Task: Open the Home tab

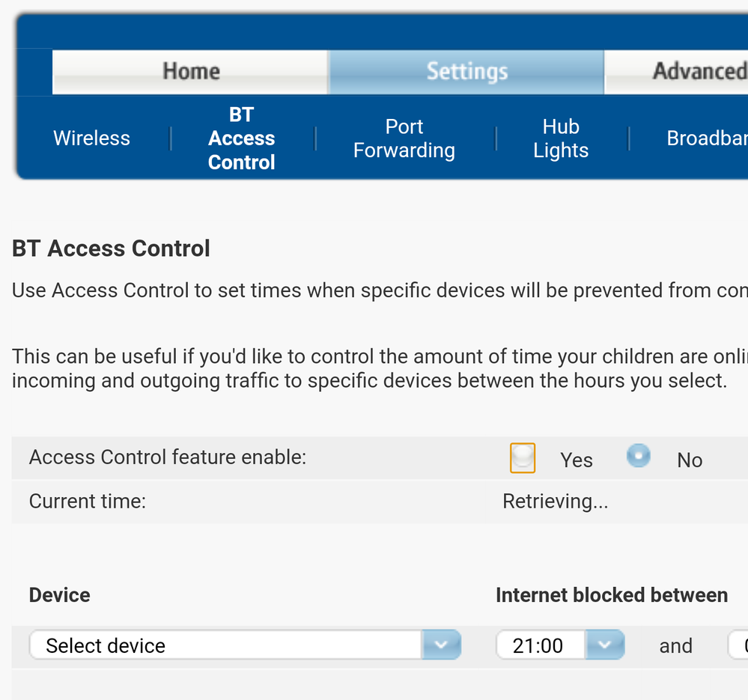Action: (190, 72)
